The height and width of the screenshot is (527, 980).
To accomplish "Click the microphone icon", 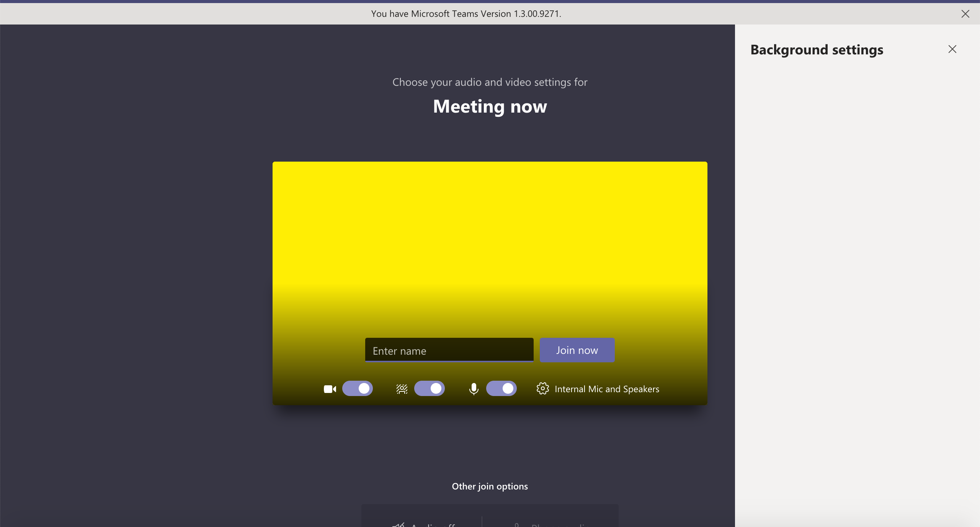I will [x=474, y=389].
